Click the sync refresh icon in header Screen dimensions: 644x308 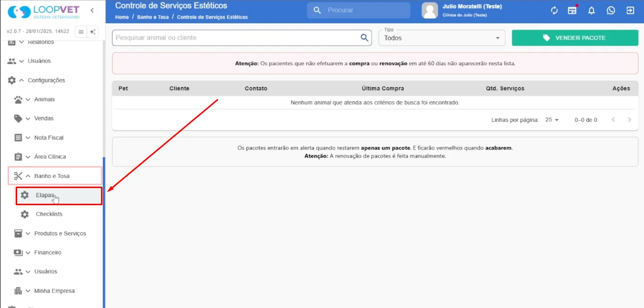pyautogui.click(x=554, y=10)
